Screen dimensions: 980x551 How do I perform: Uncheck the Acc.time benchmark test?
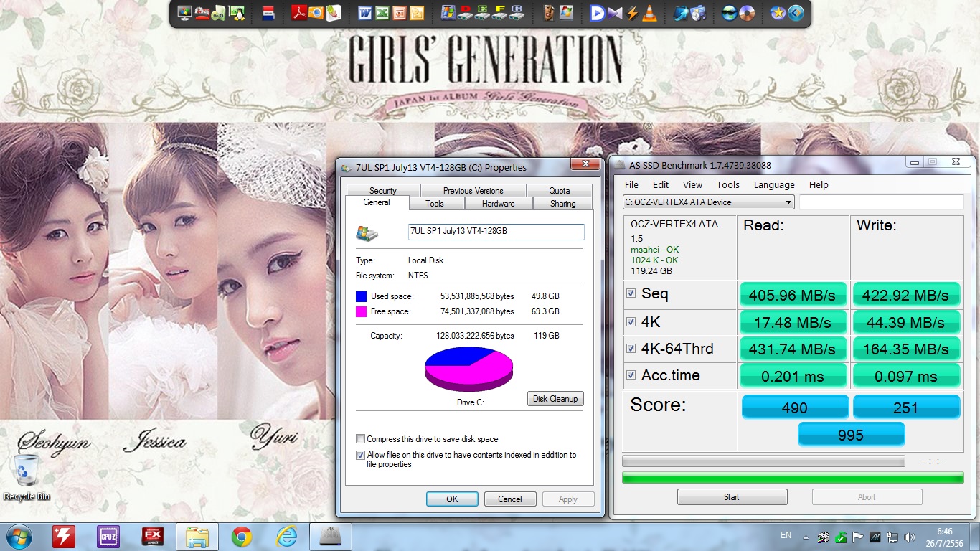631,375
